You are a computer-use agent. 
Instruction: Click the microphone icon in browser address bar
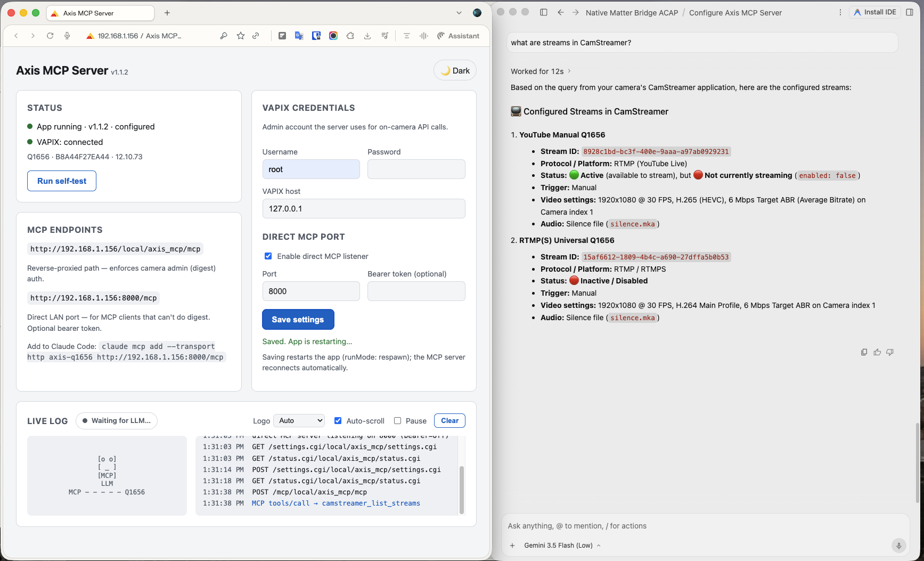[67, 36]
